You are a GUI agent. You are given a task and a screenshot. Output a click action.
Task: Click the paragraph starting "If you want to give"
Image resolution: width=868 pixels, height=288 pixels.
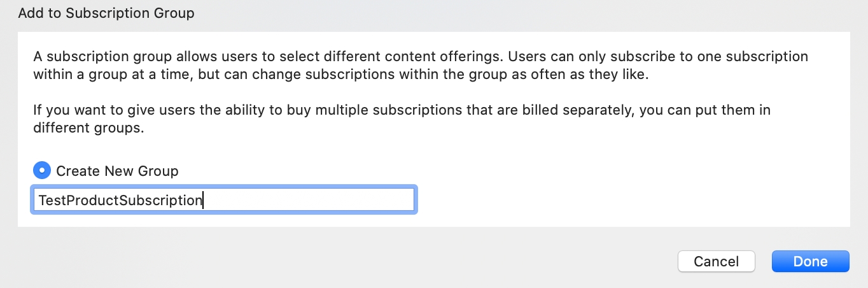(401, 119)
